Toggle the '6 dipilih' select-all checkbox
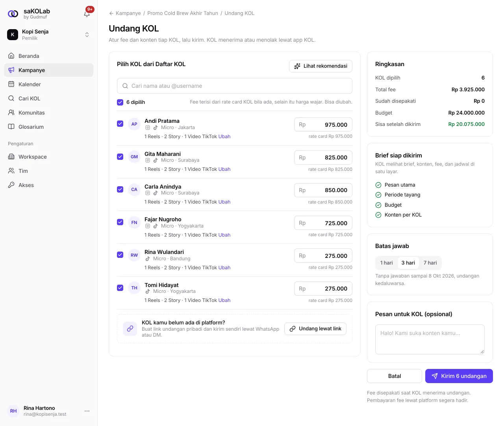This screenshot has height=426, width=504. 120,102
